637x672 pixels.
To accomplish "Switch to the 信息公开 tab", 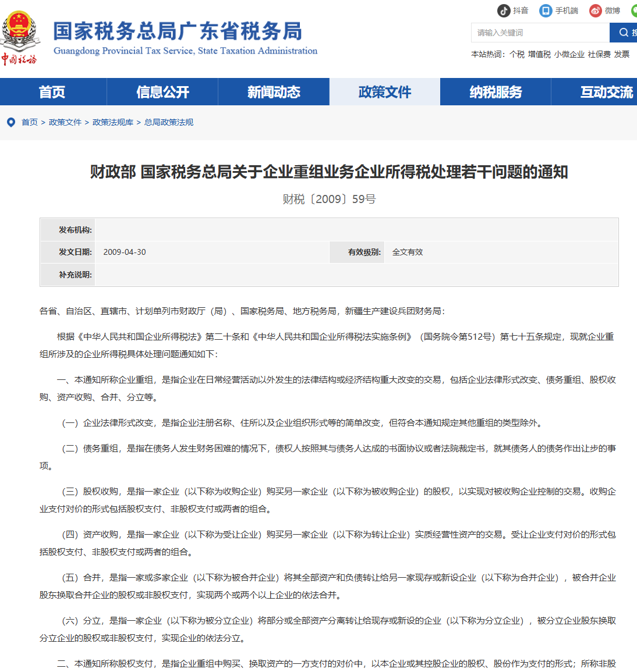I will (x=162, y=92).
